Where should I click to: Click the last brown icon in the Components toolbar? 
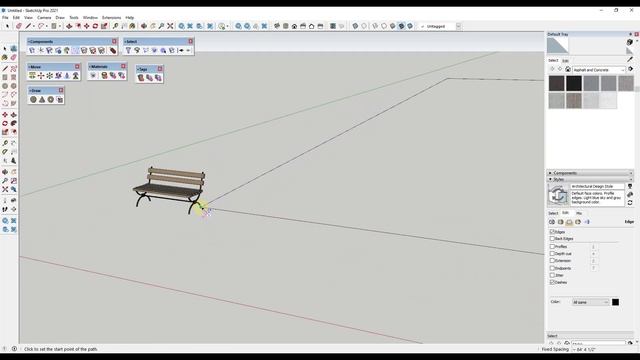pos(113,51)
